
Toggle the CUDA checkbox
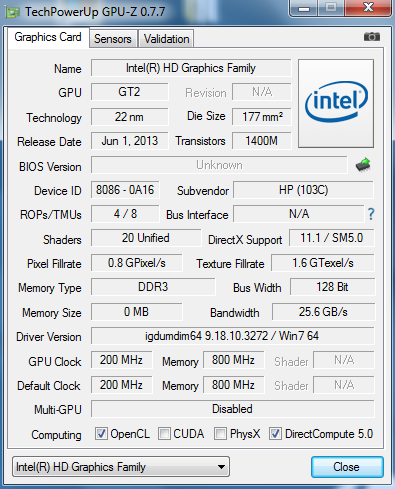tap(164, 434)
